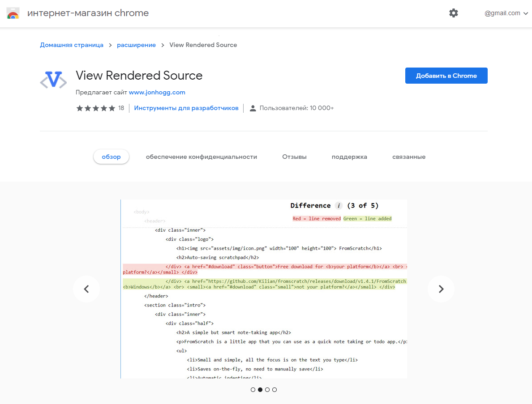Open the поддержка tab
This screenshot has width=532, height=404.
pyautogui.click(x=349, y=157)
